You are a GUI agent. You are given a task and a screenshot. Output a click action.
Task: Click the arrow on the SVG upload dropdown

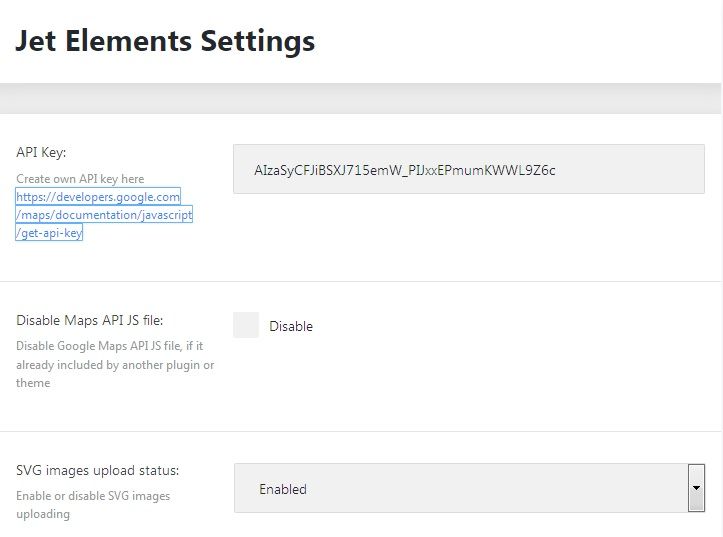coord(696,489)
